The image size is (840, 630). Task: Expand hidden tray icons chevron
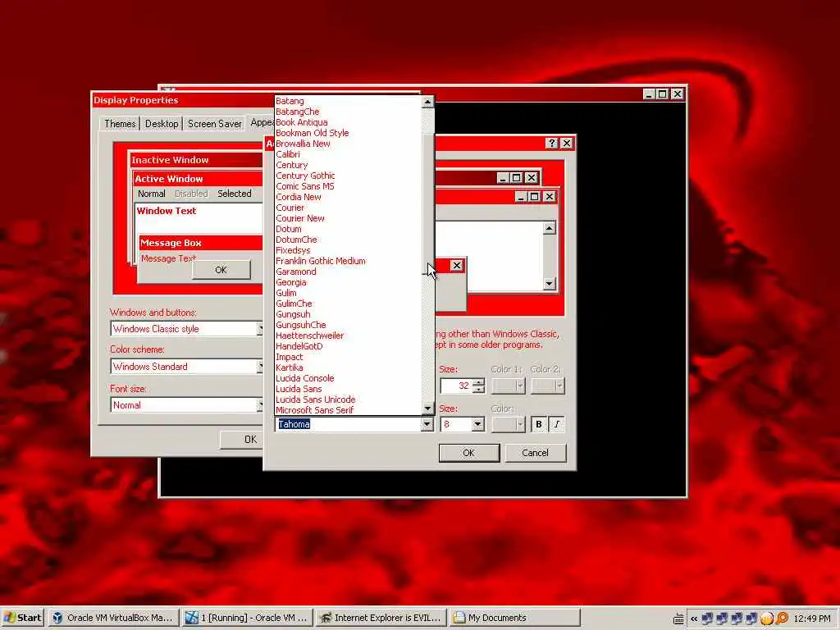694,619
